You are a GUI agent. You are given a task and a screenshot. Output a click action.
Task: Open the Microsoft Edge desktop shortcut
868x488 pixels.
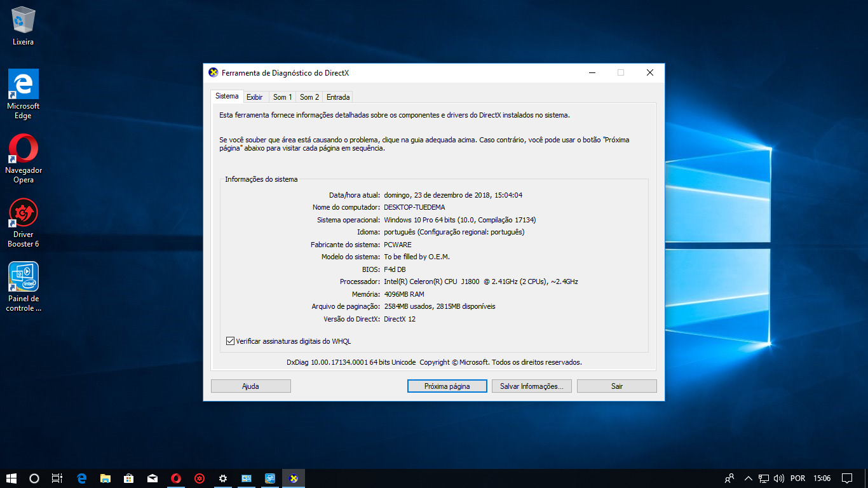(24, 94)
